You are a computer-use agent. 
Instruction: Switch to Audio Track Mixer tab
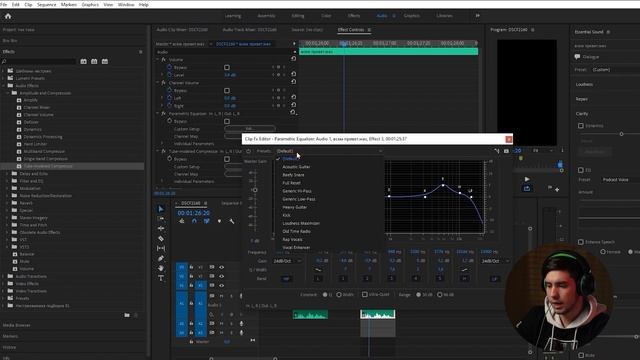[249, 30]
